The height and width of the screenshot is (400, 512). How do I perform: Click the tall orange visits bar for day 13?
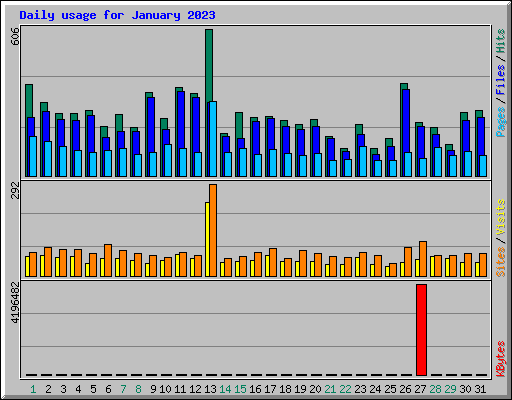tap(213, 230)
